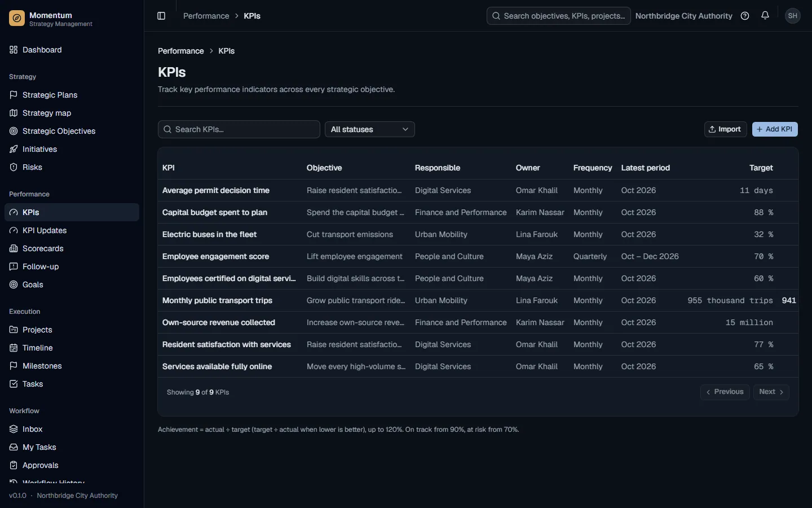Image resolution: width=812 pixels, height=508 pixels.
Task: Open Monthly public transport trips KPI
Action: click(x=217, y=300)
